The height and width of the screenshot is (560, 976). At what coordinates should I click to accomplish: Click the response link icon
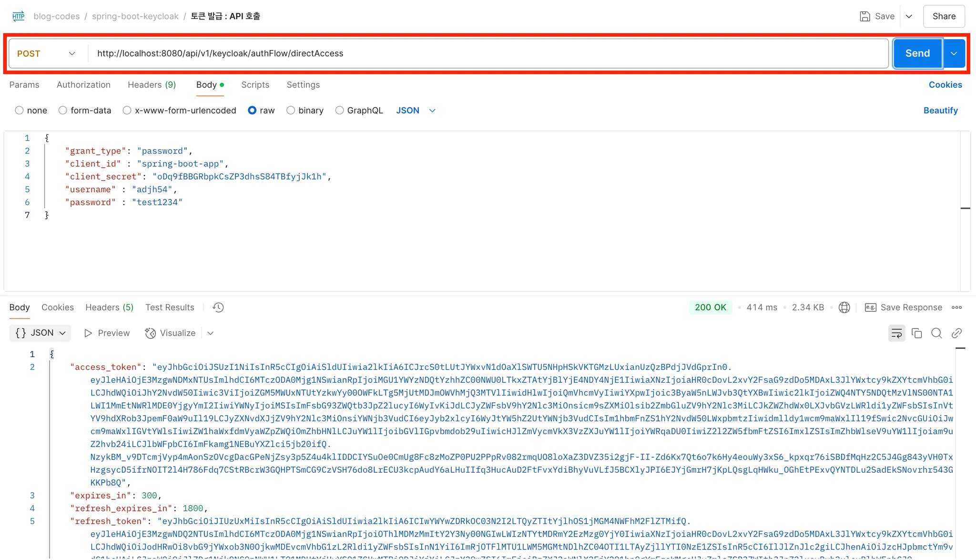(956, 333)
